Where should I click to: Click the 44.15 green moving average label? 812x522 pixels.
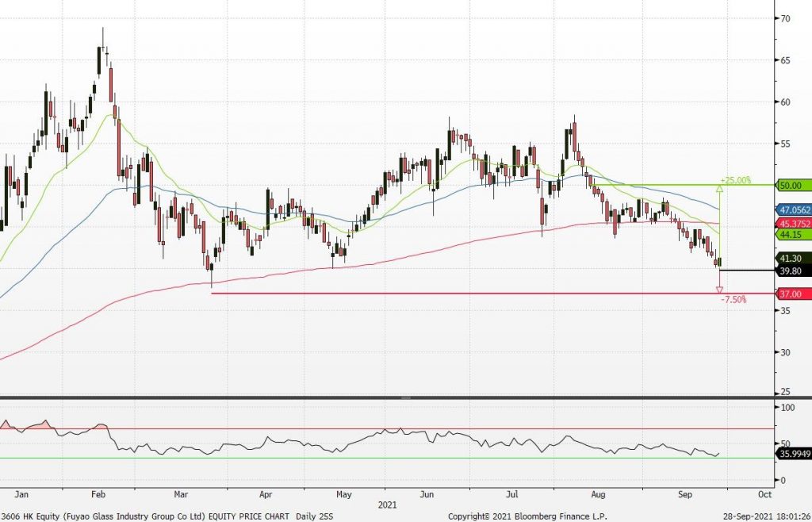point(793,235)
